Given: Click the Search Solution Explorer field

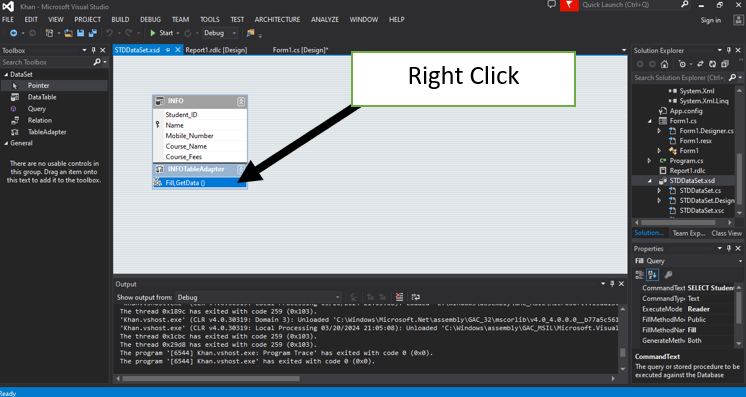Looking at the screenshot, I should [680, 78].
